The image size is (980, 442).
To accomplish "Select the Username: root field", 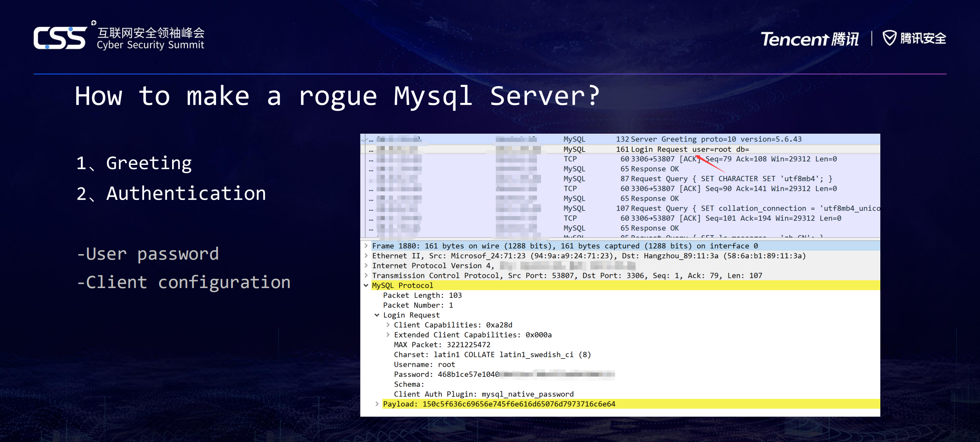I will point(424,364).
